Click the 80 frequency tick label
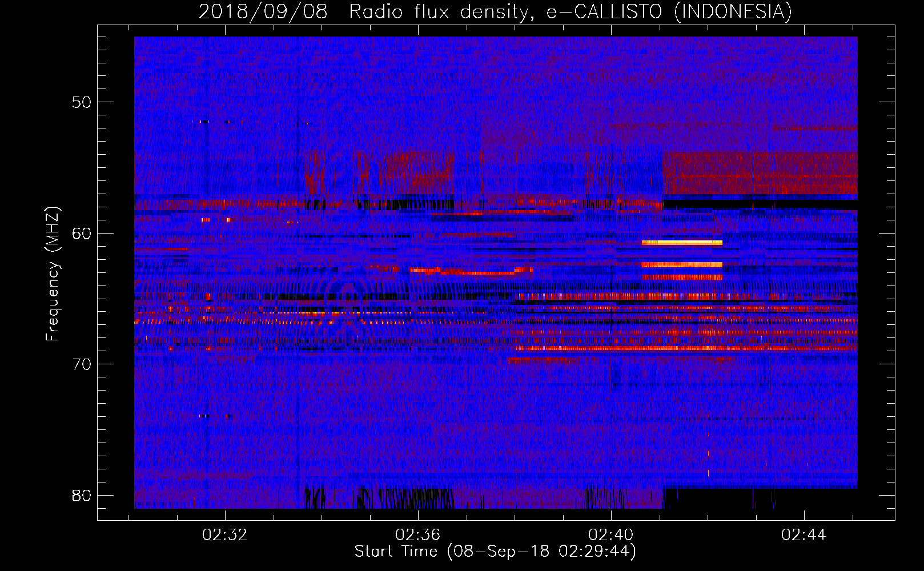The height and width of the screenshot is (571, 924). (82, 495)
